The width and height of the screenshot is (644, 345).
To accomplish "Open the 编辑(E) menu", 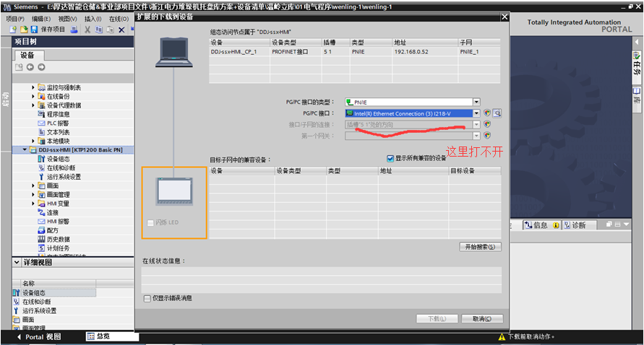I will pos(41,19).
